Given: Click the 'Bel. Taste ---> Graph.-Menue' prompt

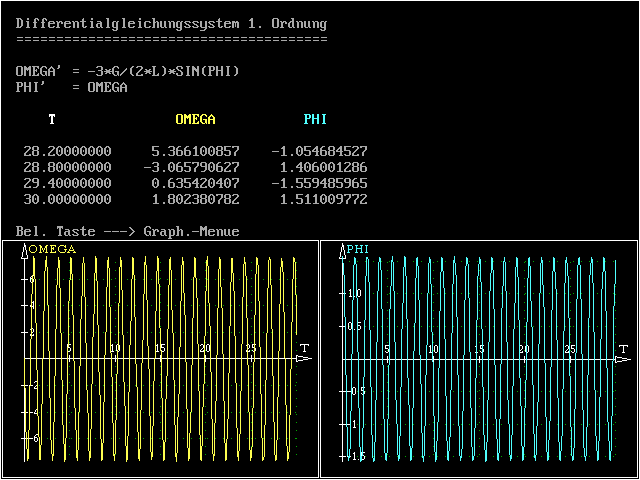Looking at the screenshot, I should point(127,231).
